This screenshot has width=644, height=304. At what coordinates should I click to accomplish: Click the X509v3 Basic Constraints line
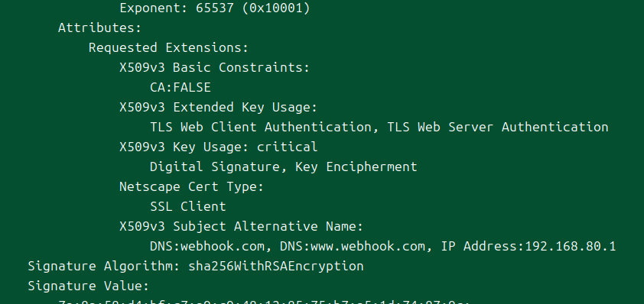tap(214, 68)
